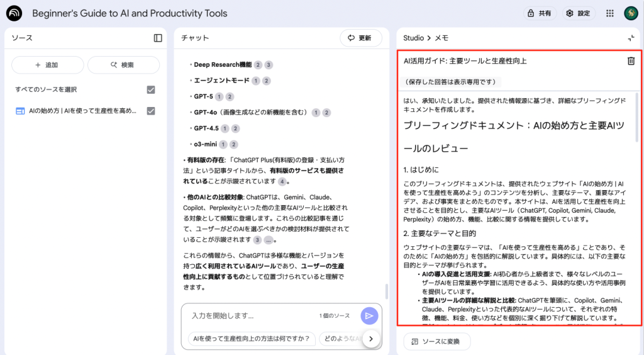
Task: Open the 設定 settings menu
Action: click(578, 13)
